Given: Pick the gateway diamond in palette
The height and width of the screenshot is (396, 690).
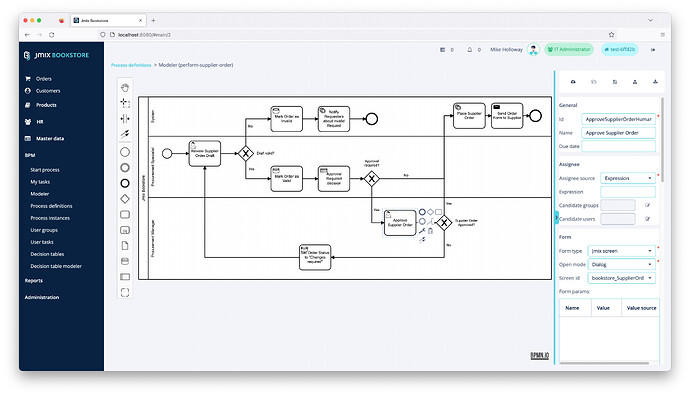Looking at the screenshot, I should tap(125, 199).
